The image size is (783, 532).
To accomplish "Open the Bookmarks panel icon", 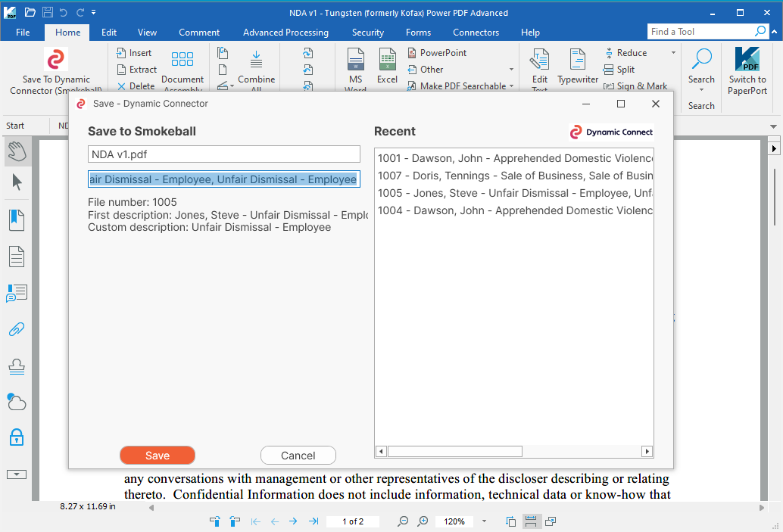I will point(17,220).
